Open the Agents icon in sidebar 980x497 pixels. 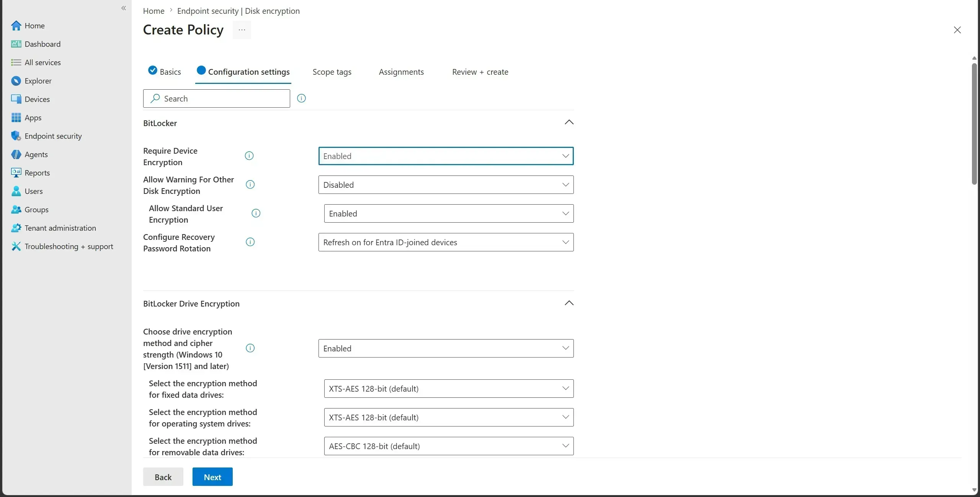[x=16, y=154]
